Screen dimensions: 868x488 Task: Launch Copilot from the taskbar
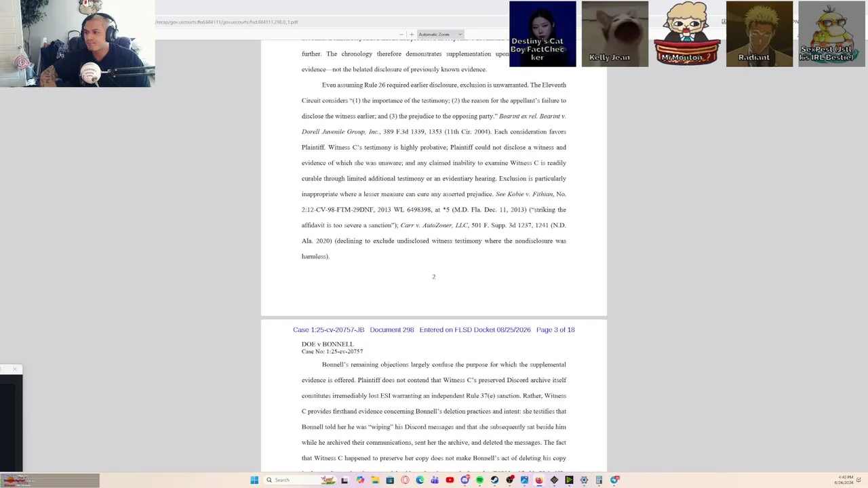click(360, 480)
